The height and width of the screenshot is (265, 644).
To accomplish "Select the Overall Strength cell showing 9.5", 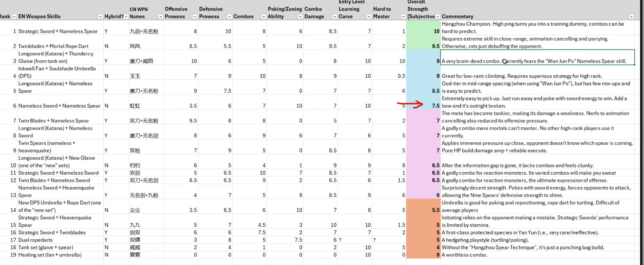I will coord(424,42).
